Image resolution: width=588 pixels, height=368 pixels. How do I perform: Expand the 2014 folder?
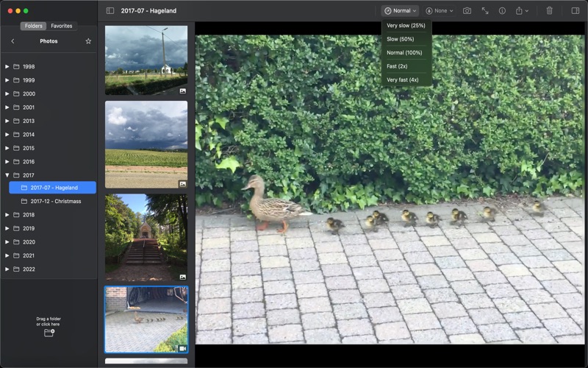(x=7, y=135)
